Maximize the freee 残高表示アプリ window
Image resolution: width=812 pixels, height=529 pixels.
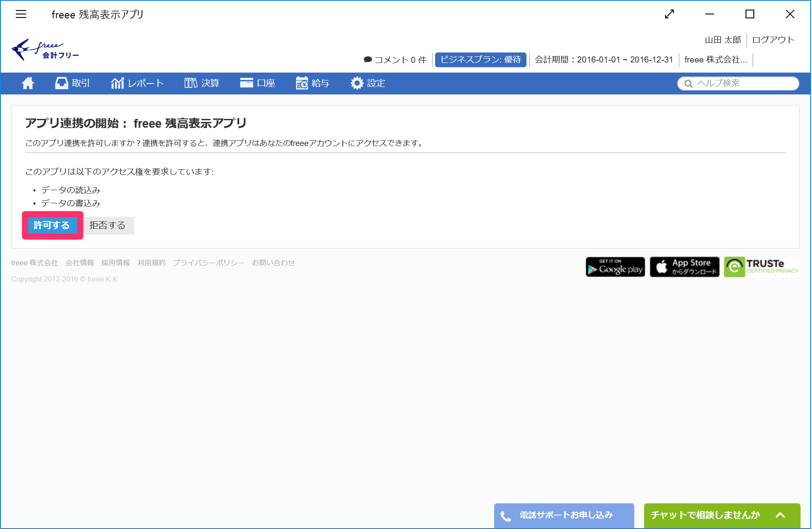(750, 14)
